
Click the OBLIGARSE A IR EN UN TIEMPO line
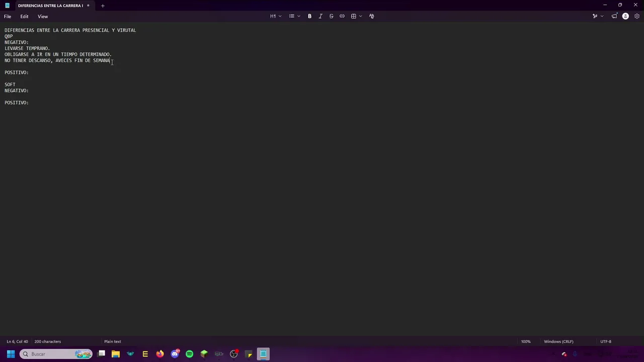58,54
